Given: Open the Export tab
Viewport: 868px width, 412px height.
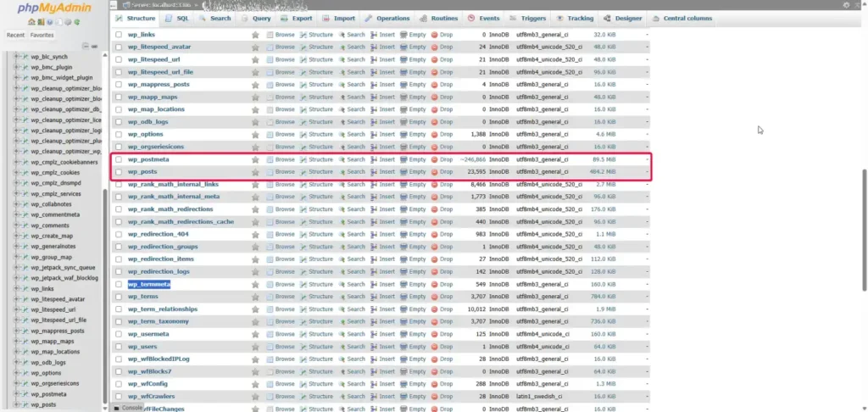Looking at the screenshot, I should (297, 18).
